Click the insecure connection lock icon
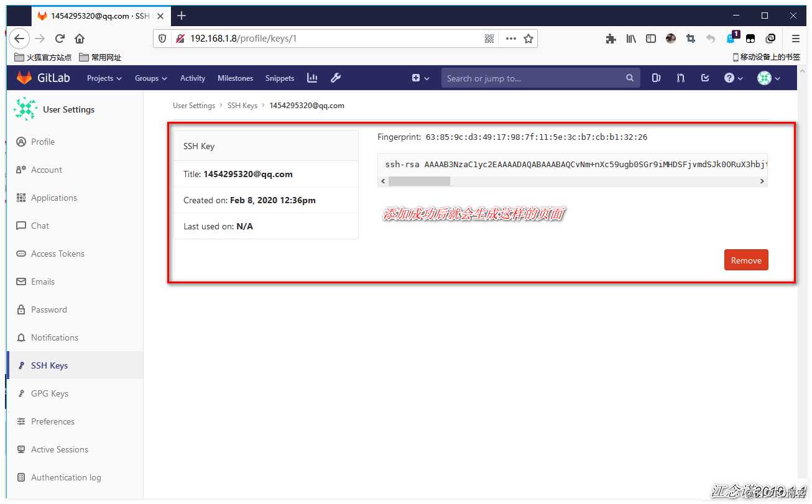The height and width of the screenshot is (504, 812). [180, 39]
